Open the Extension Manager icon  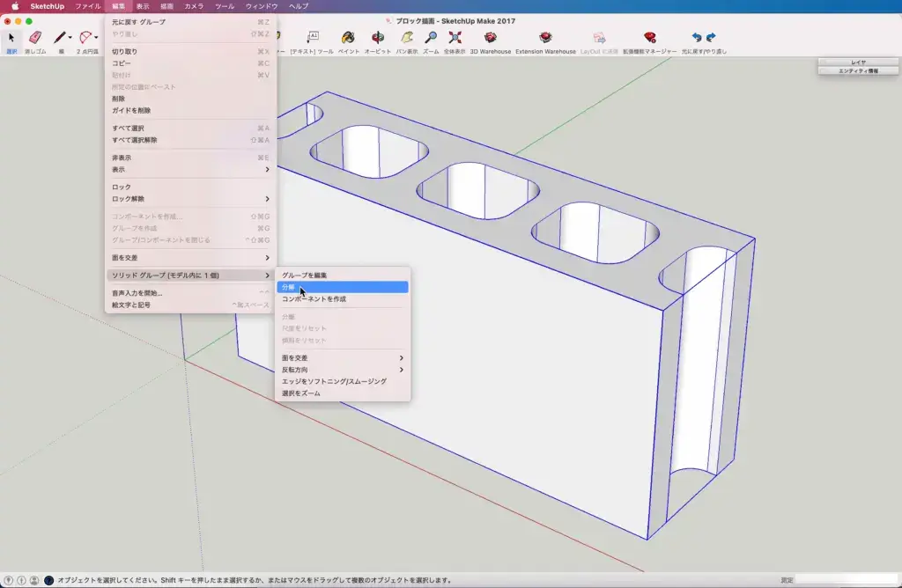tap(649, 38)
